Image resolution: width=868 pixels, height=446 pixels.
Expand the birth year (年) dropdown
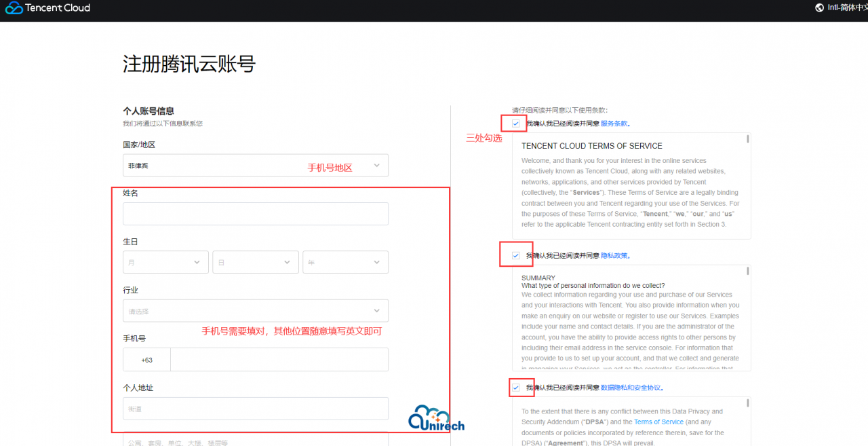[345, 261]
